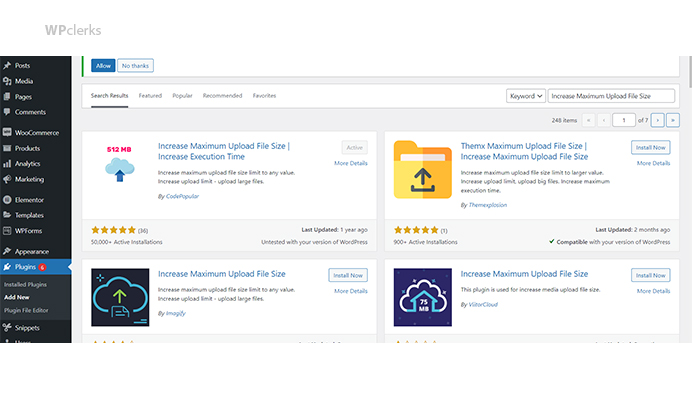Click the 75 MB cloud house thumbnail

(422, 297)
